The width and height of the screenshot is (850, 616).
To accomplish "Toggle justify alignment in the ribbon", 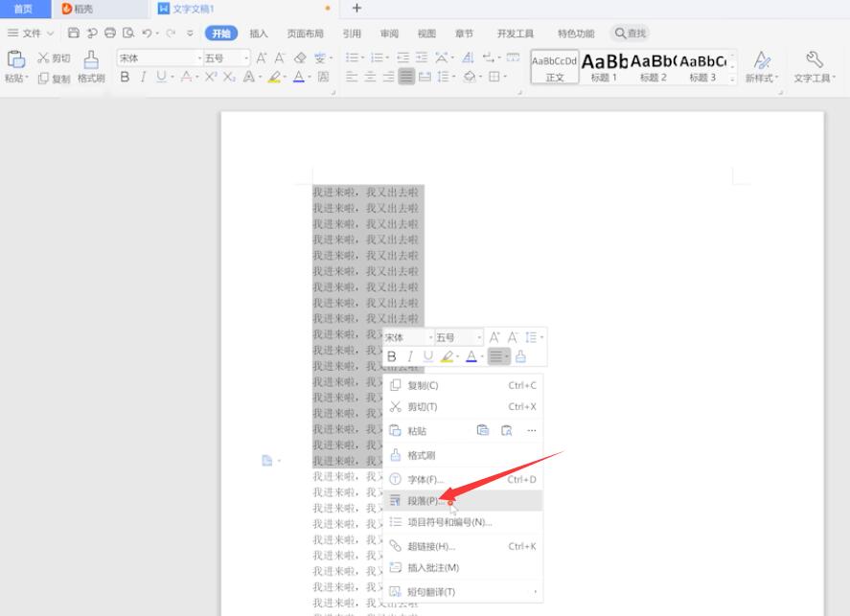I will tap(406, 77).
